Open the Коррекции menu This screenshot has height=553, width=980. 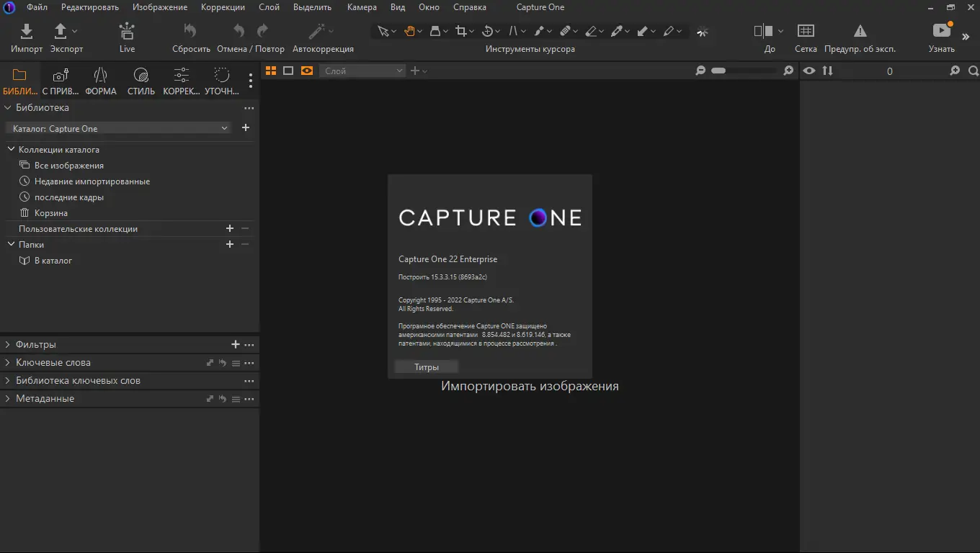click(x=223, y=7)
